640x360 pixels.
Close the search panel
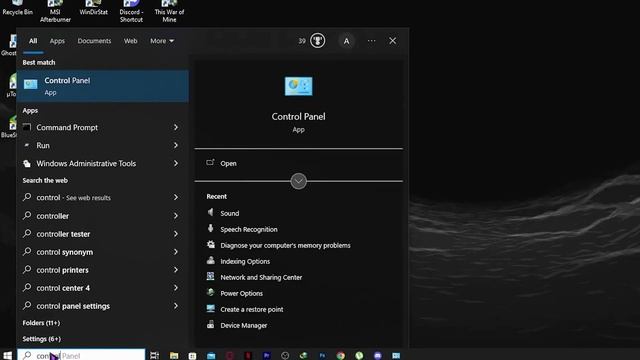tap(393, 41)
